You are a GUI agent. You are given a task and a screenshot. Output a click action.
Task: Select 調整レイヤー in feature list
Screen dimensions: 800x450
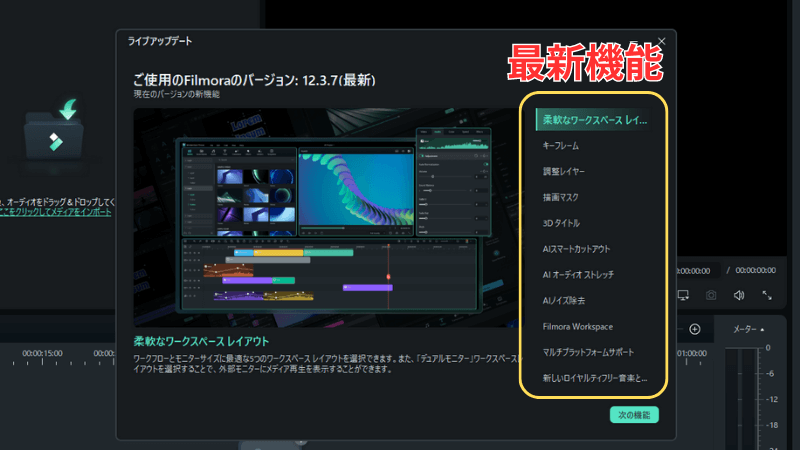pyautogui.click(x=563, y=171)
